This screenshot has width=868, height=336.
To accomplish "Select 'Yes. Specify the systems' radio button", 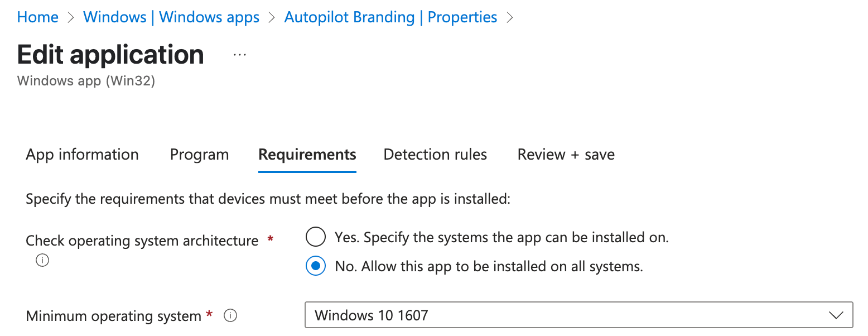I will click(x=316, y=237).
